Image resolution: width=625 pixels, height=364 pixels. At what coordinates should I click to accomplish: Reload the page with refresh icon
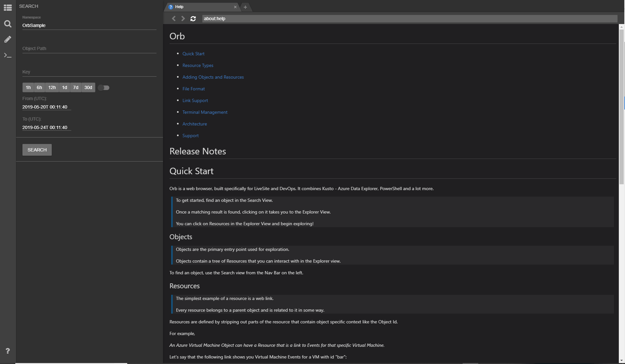tap(193, 19)
